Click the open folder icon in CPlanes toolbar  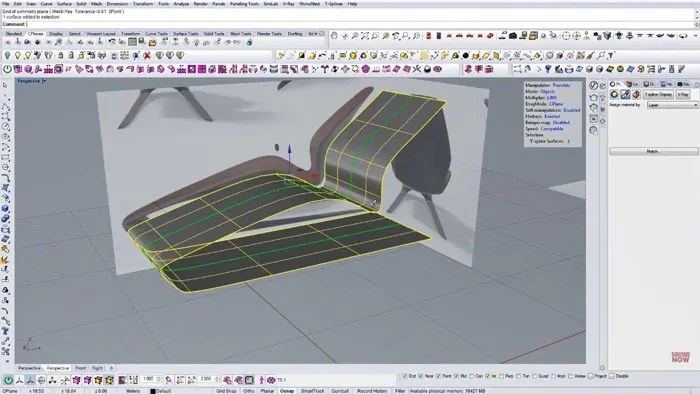coord(153,42)
